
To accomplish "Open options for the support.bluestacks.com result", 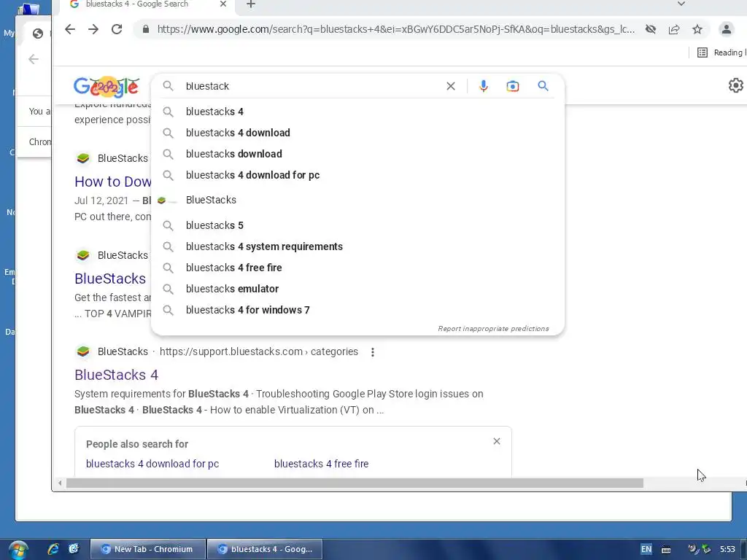I will 373,352.
